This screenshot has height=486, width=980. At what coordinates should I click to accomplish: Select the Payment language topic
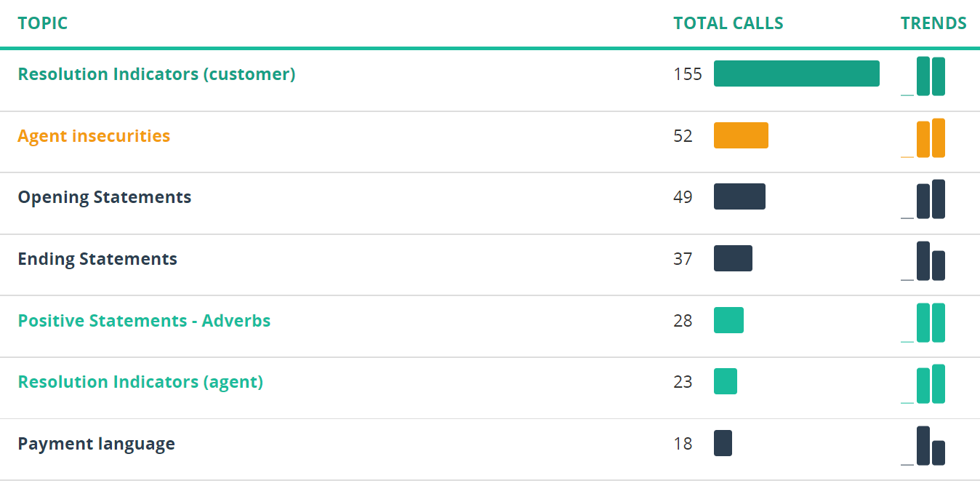tap(96, 444)
